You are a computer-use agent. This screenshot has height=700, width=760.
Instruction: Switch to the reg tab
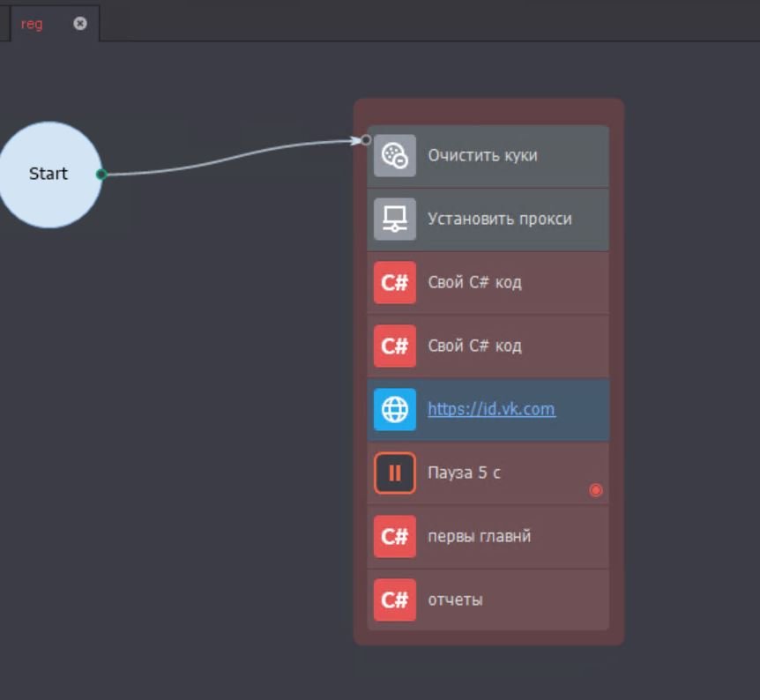coord(32,24)
